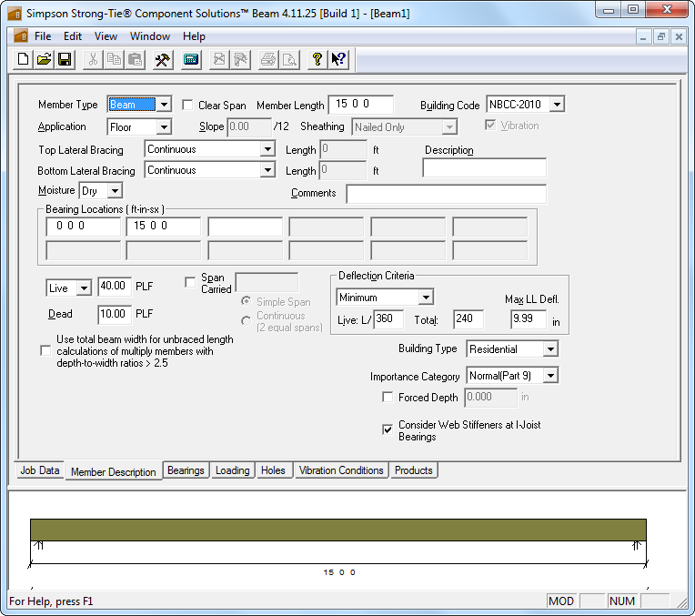This screenshot has height=616, width=695.
Task: Open the Window menu
Action: pos(150,36)
